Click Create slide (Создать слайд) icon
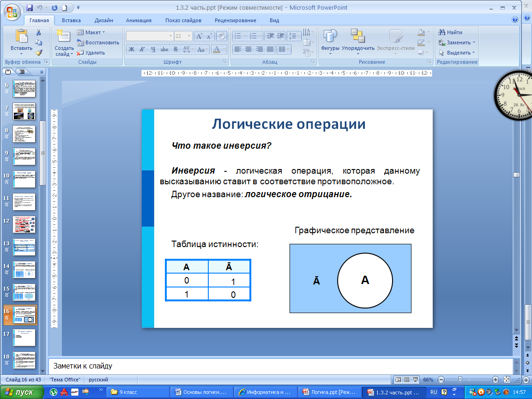The image size is (532, 399). point(63,36)
